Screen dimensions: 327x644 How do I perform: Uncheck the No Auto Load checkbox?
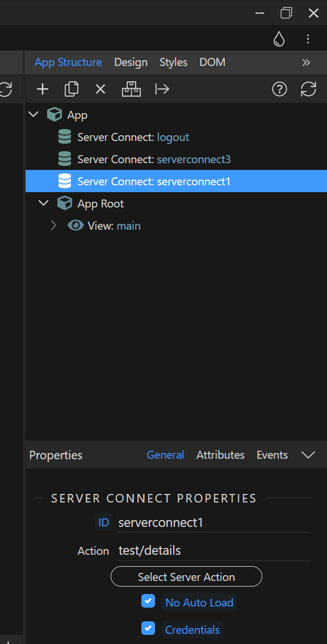coord(148,601)
